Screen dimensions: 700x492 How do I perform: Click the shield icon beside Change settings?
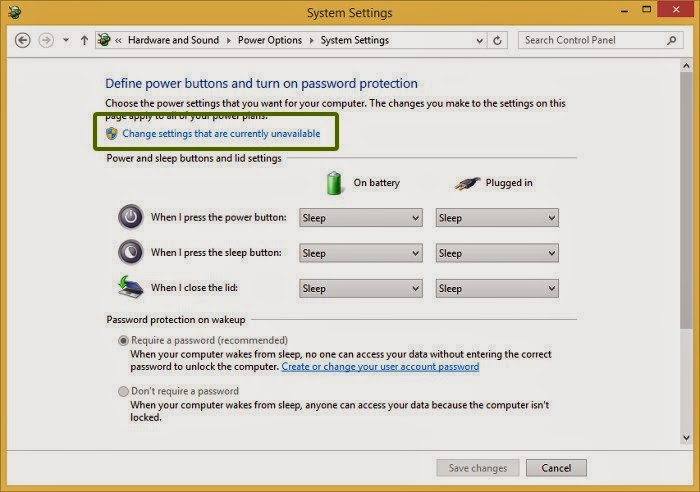tap(112, 133)
